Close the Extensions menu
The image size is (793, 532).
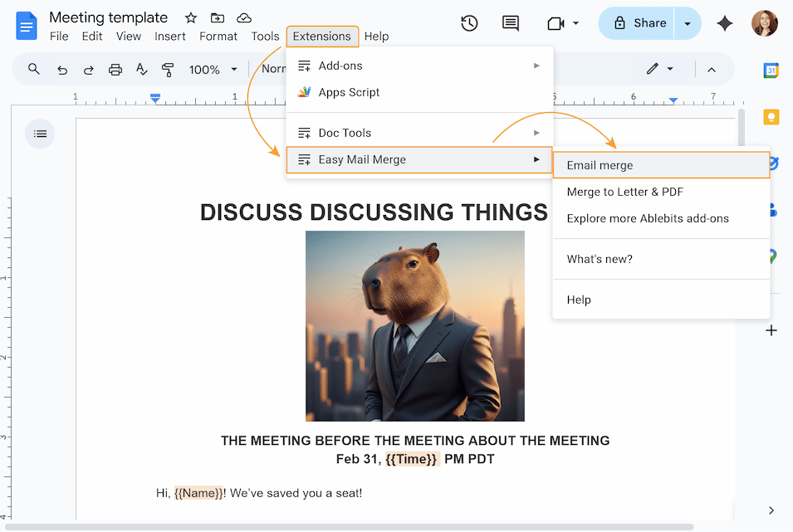click(x=322, y=37)
